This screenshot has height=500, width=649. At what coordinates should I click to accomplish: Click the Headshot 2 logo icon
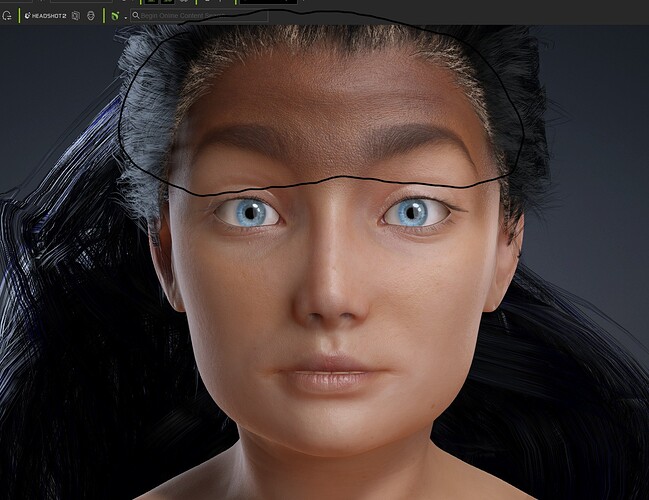coord(25,16)
